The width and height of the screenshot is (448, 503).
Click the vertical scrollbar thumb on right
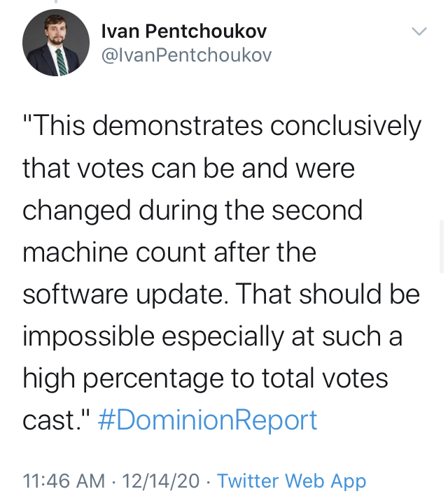(442, 246)
